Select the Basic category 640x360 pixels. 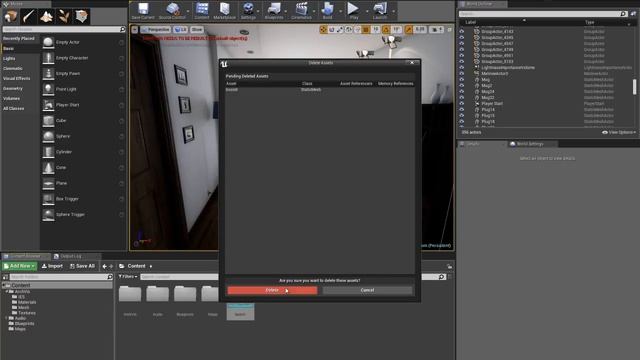(x=20, y=48)
